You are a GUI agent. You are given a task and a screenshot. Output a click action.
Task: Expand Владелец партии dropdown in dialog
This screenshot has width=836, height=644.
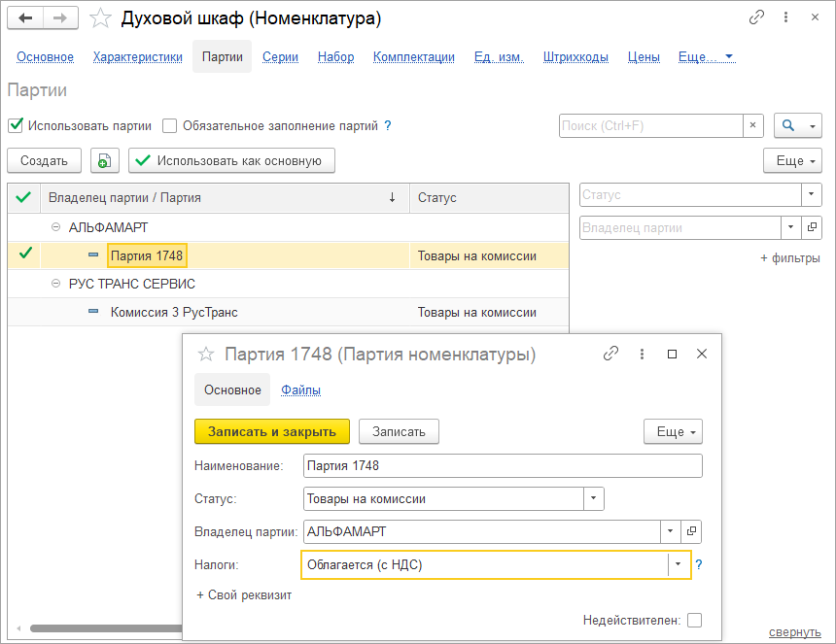click(x=670, y=531)
